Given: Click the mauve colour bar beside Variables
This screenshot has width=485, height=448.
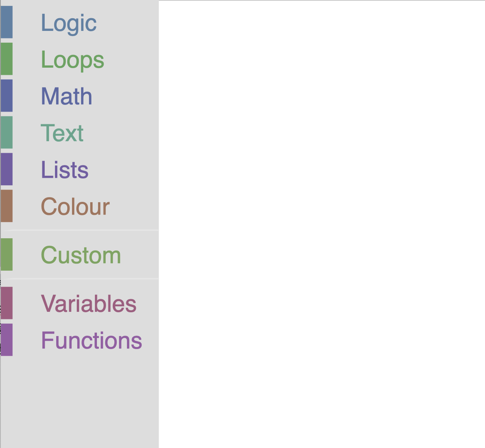Looking at the screenshot, I should [7, 303].
